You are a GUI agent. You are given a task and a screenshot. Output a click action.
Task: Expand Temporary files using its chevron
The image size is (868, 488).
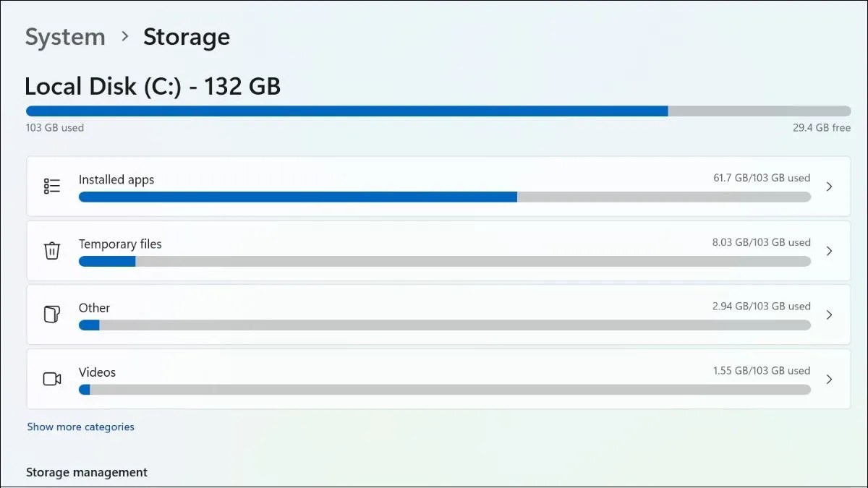pyautogui.click(x=829, y=250)
